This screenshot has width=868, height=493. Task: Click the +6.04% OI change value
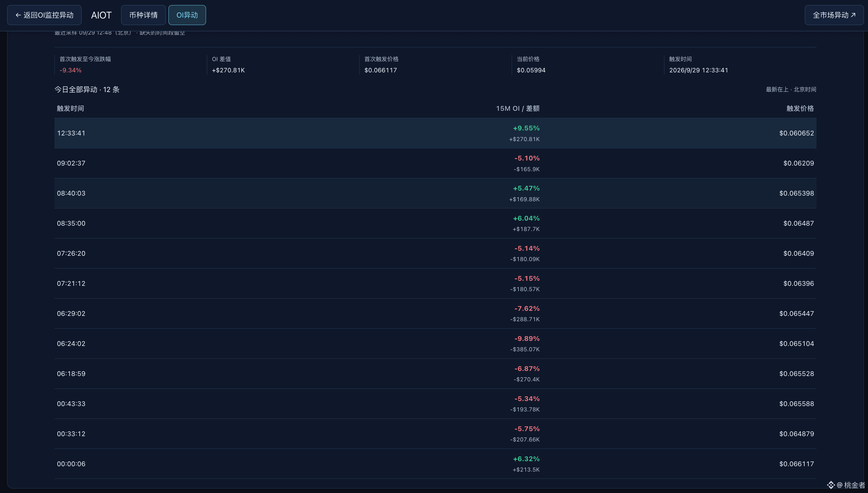pyautogui.click(x=526, y=219)
